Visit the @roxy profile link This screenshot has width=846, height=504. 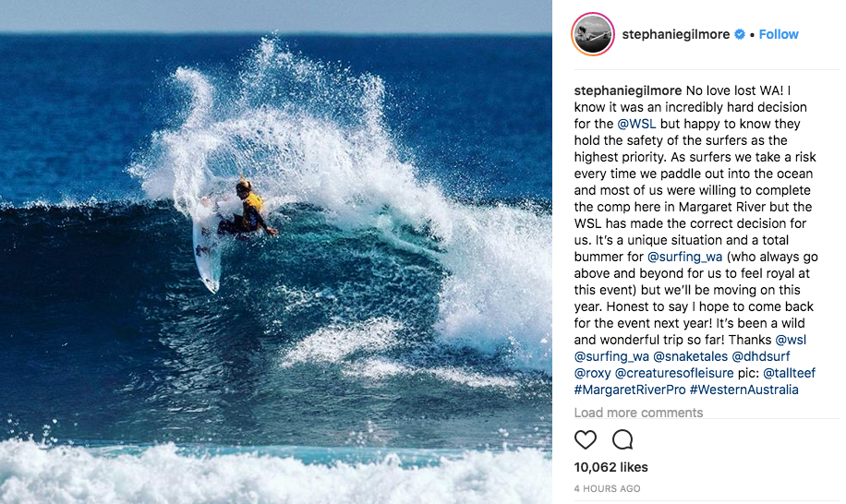point(592,373)
